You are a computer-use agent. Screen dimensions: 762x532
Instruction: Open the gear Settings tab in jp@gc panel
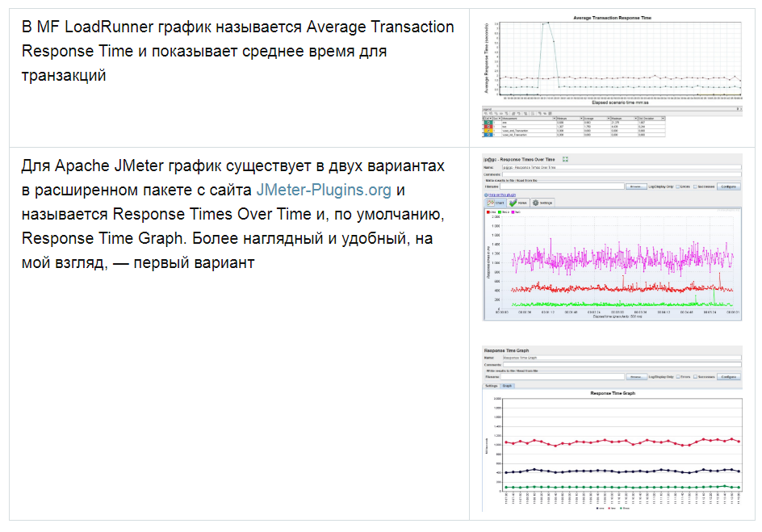(x=542, y=203)
